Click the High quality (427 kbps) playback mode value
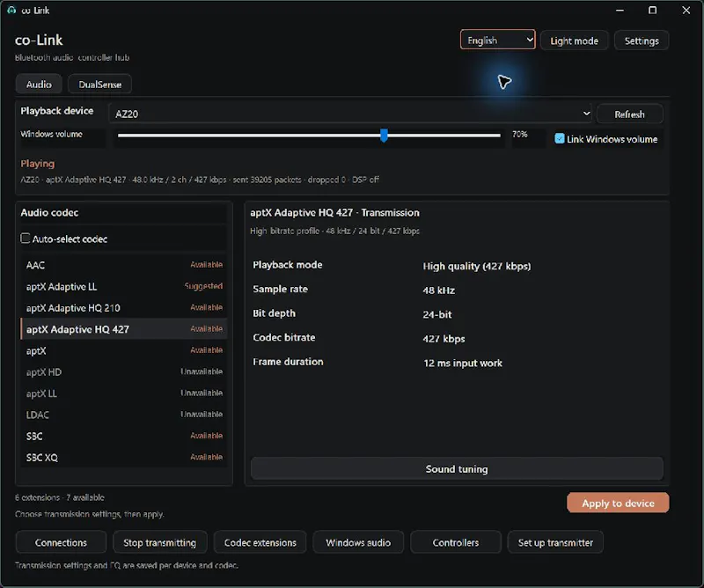Image resolution: width=704 pixels, height=588 pixels. tap(477, 267)
